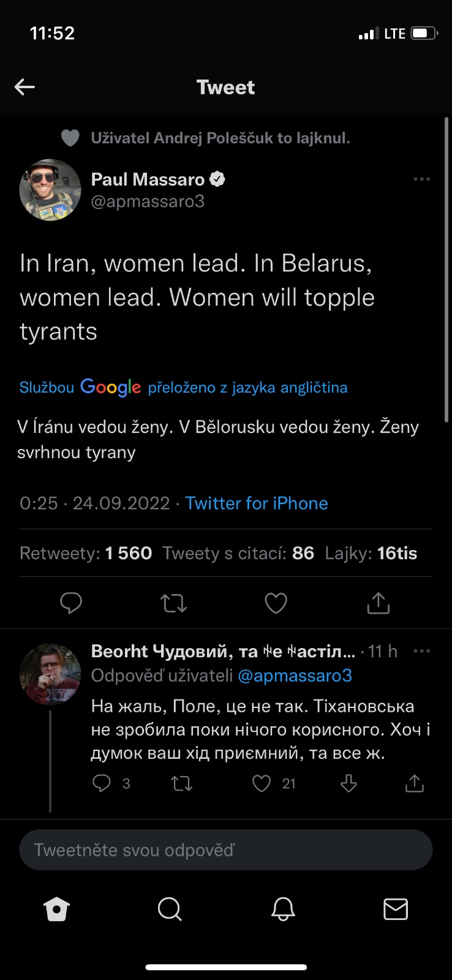
Task: Open more options for Massaro's tweet
Action: pos(421,179)
